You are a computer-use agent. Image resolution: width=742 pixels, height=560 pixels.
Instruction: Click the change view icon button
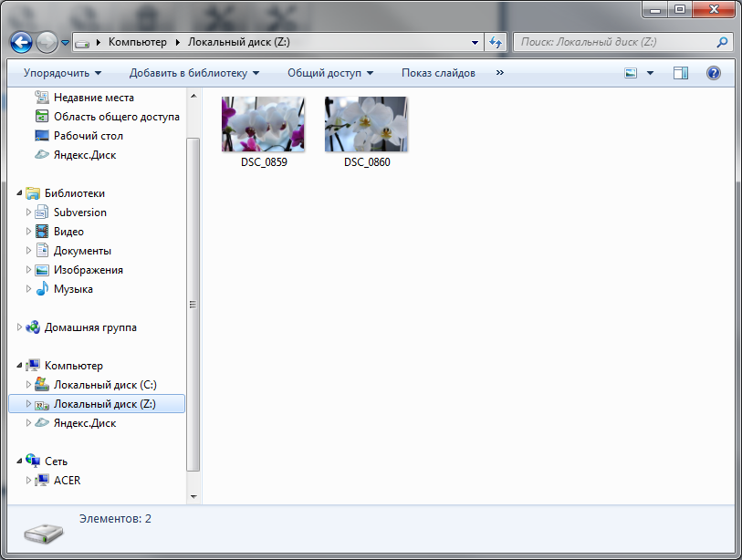point(631,73)
